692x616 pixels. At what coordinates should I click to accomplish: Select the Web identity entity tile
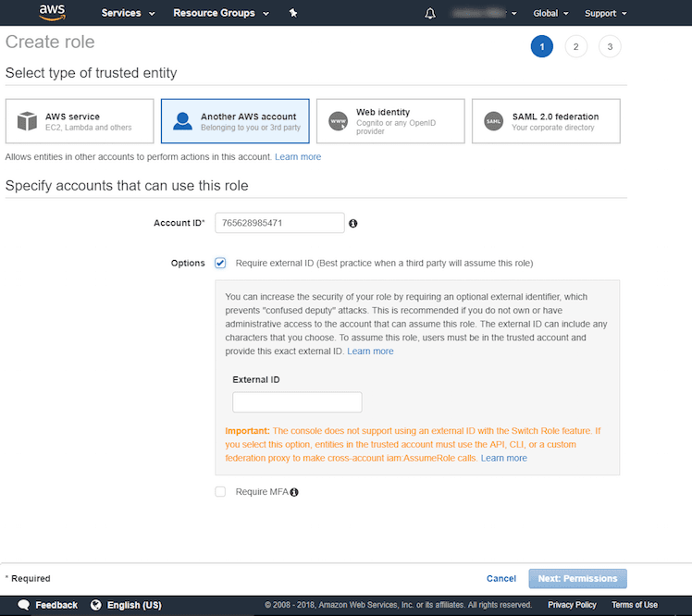[x=390, y=121]
